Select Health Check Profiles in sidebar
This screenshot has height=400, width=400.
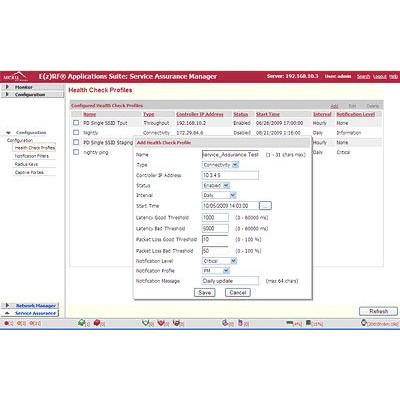coord(35,147)
